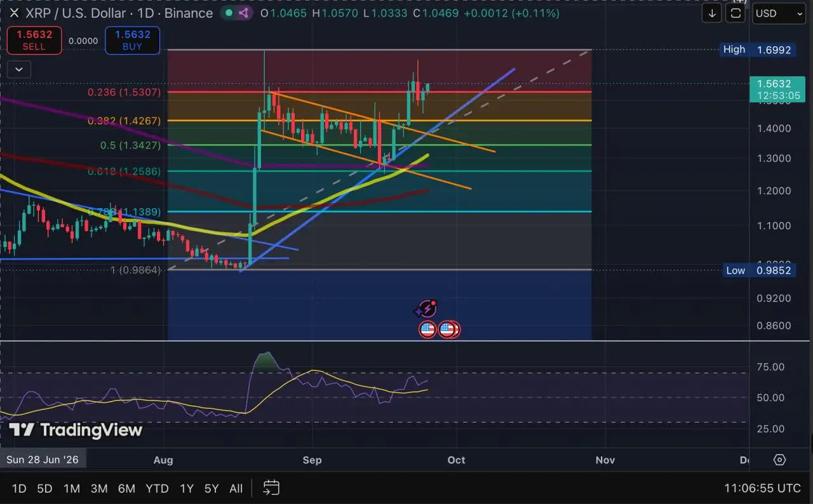Image resolution: width=813 pixels, height=504 pixels.
Task: Select the 1M time range
Action: pos(71,488)
